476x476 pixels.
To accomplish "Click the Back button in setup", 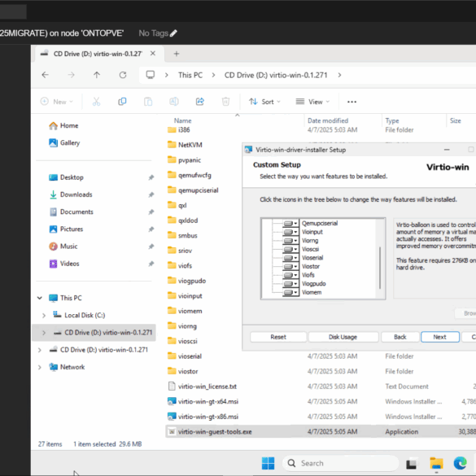I will [x=400, y=337].
